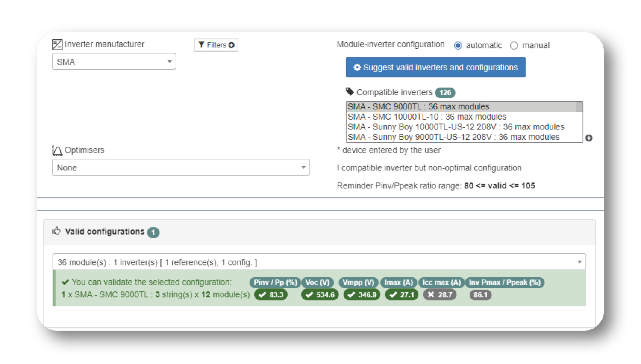Viewport: 641px width, 364px height.
Task: Click the Voc 534.6 check badge
Action: (x=320, y=295)
